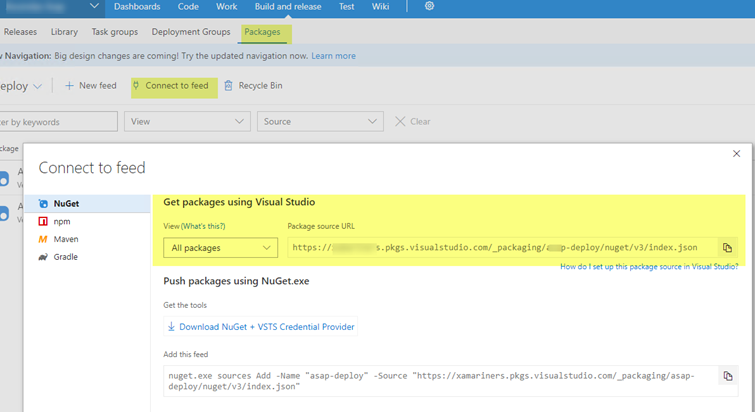The height and width of the screenshot is (412, 755).
Task: Click the New feed button
Action: [91, 86]
